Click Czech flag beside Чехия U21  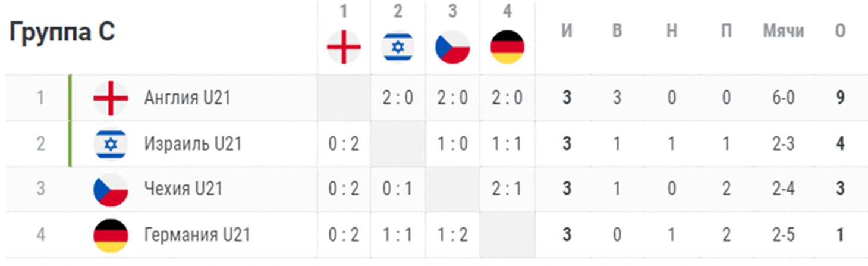pos(111,190)
